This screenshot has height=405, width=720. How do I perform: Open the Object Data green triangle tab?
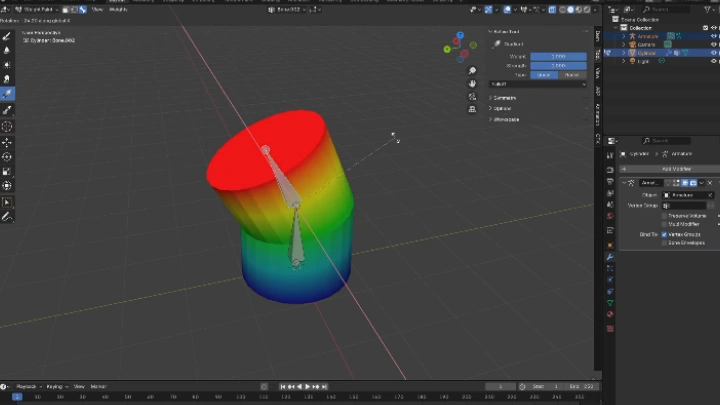(x=610, y=303)
